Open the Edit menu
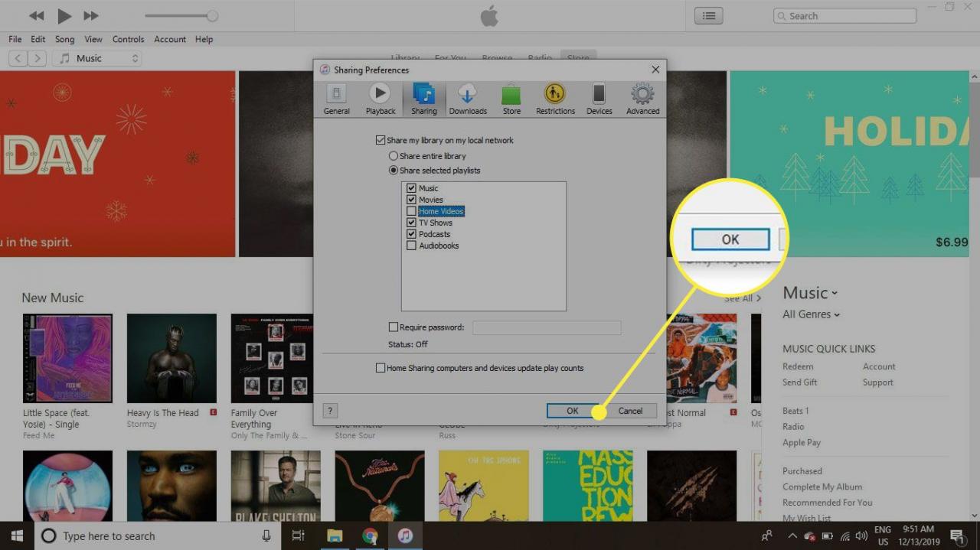The width and height of the screenshot is (980, 550). [38, 39]
